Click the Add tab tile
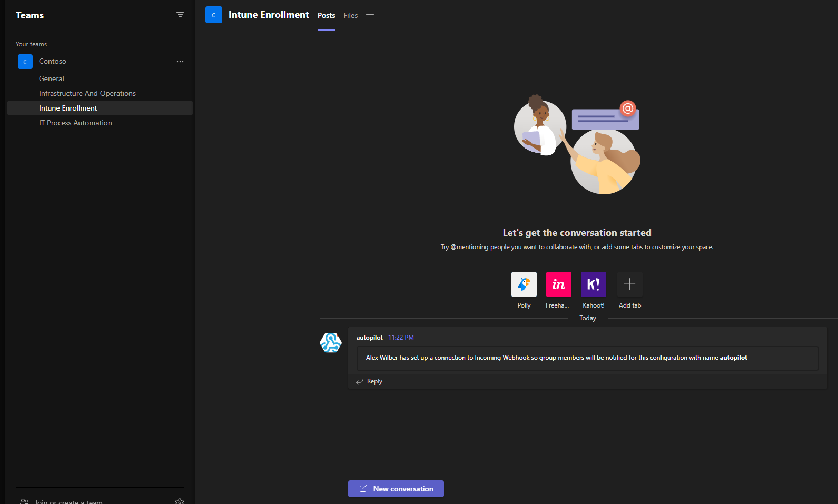 pyautogui.click(x=629, y=284)
